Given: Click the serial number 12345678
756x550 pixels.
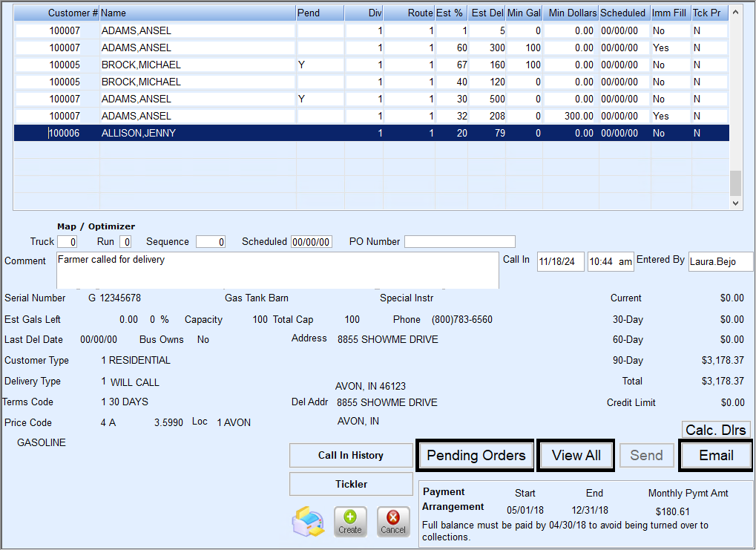Looking at the screenshot, I should [x=120, y=298].
